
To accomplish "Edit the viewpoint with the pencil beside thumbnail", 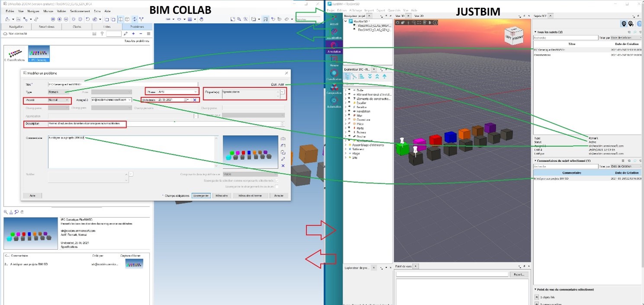I will (283, 159).
